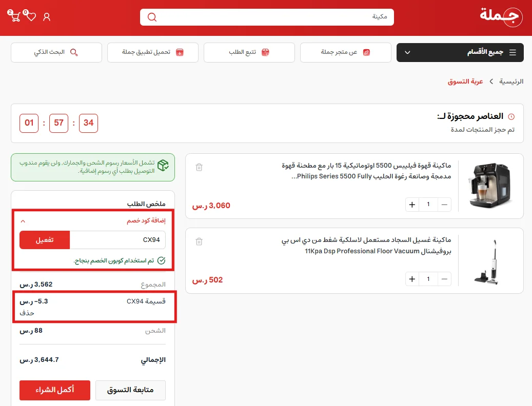Open the 11Kpa Dsp vacuum product title
The image size is (532, 406).
[366, 246]
